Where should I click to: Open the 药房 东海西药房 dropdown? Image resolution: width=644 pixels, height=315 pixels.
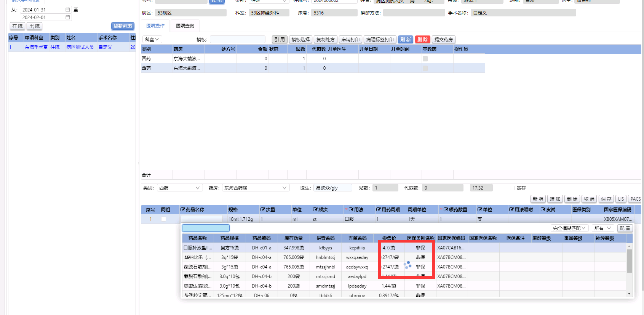coord(256,188)
